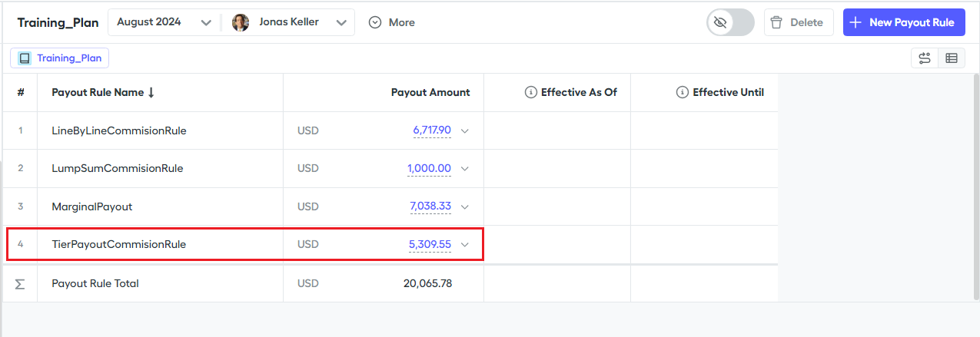Click Jonas Keller's avatar picture
The width and height of the screenshot is (980, 337).
pyautogui.click(x=241, y=22)
